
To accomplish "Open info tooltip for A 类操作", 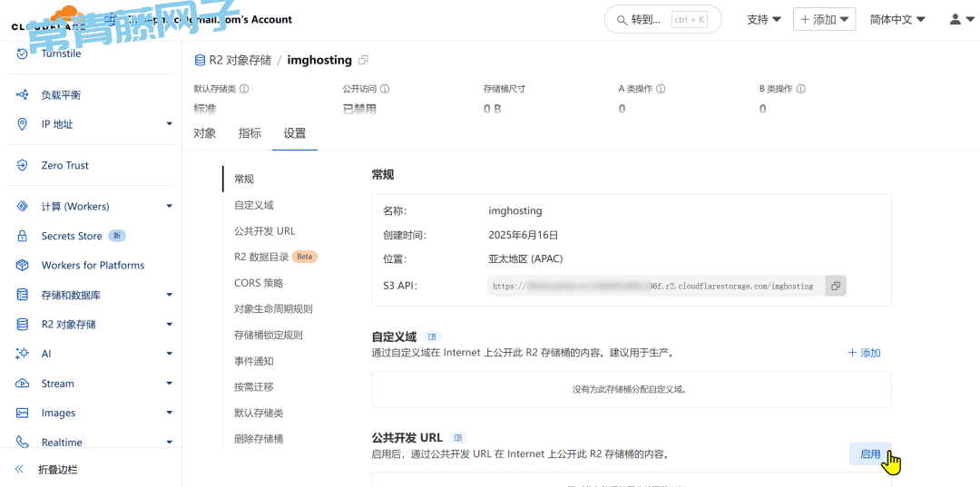I will click(660, 89).
